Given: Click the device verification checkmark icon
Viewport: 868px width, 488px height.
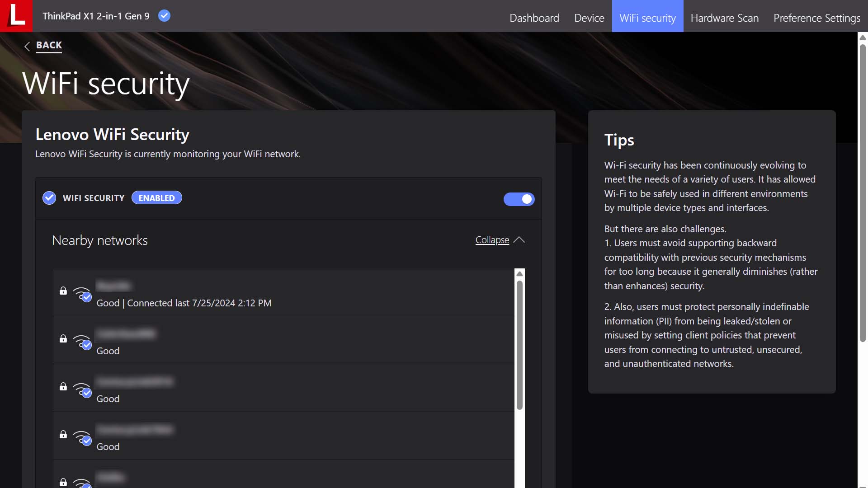Looking at the screenshot, I should click(164, 15).
